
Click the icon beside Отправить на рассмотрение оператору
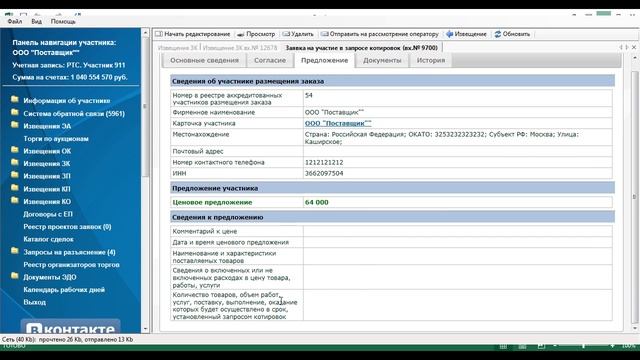point(324,34)
